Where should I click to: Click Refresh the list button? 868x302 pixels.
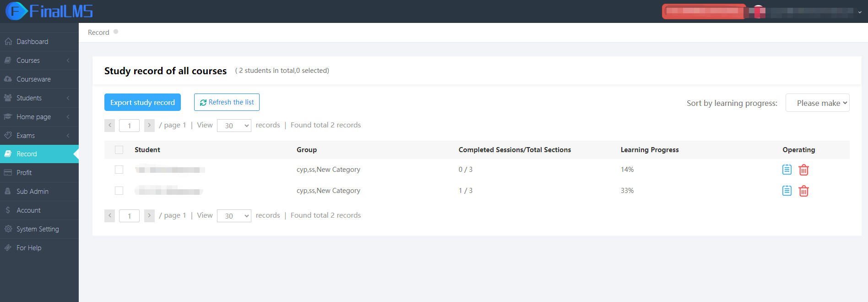tap(227, 102)
